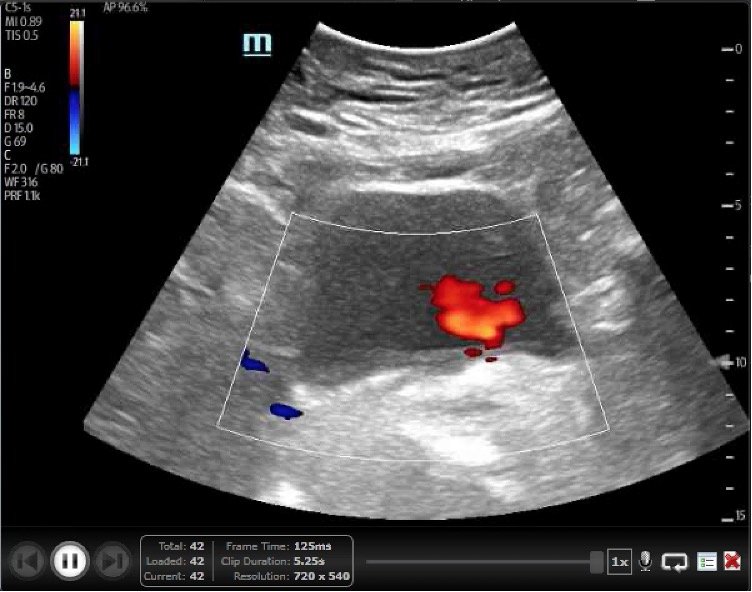Click the frame position slider handle
The height and width of the screenshot is (592, 752).
pos(596,561)
